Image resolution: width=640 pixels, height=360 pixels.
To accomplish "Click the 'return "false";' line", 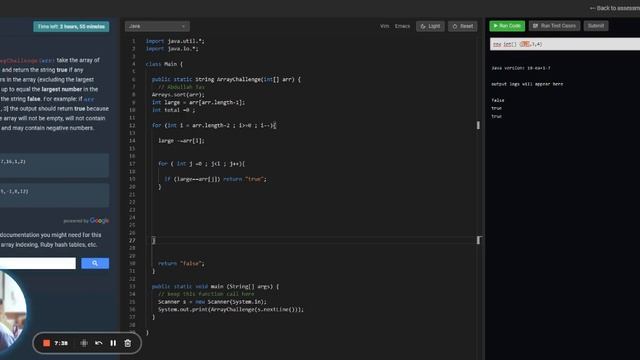I will tap(181, 263).
